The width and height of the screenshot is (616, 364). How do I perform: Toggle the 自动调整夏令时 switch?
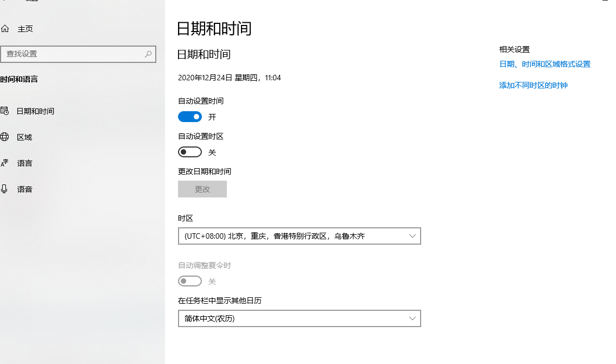(189, 280)
